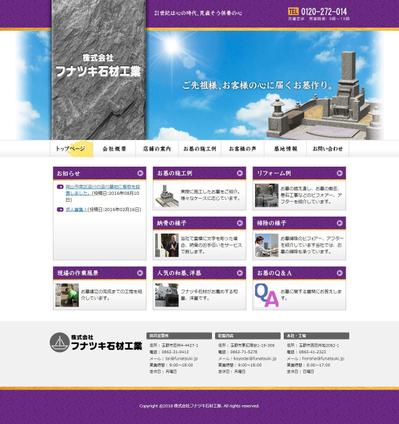This screenshot has width=399, height=424.
Task: Open the worker thumbnail in 現場の作業風景
Action: (x=67, y=295)
